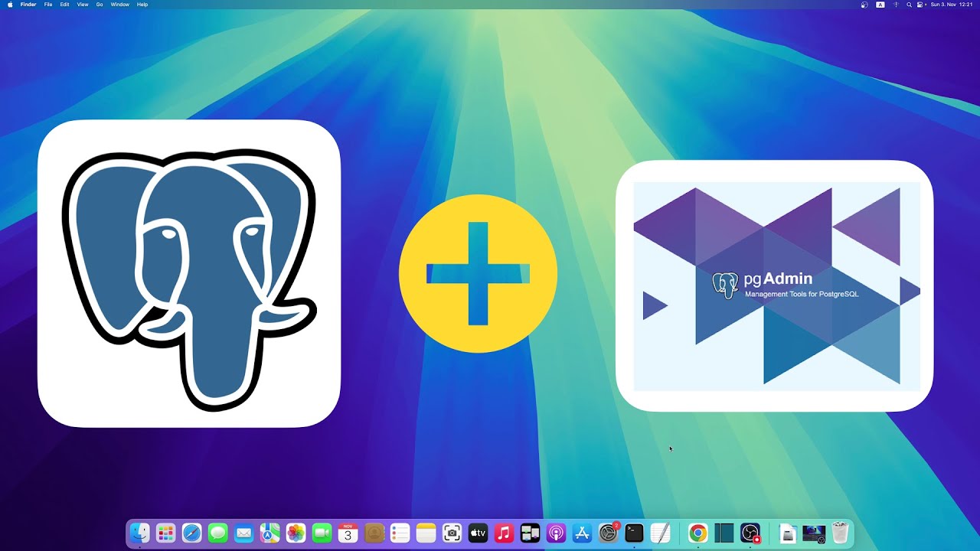Open the Trash in the Dock

pyautogui.click(x=841, y=533)
